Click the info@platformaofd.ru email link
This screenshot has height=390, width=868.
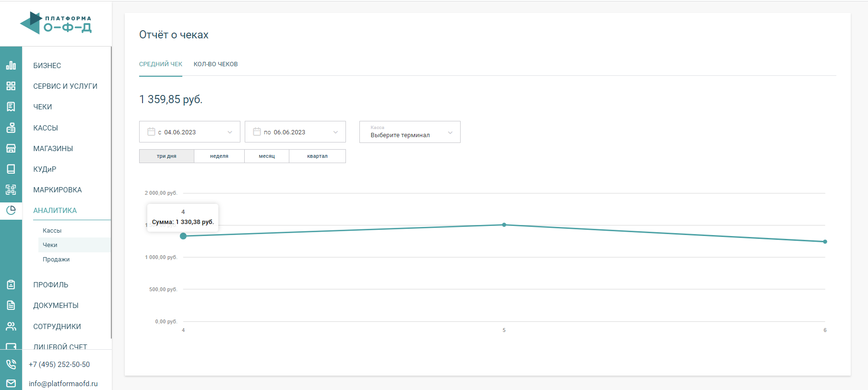point(63,384)
